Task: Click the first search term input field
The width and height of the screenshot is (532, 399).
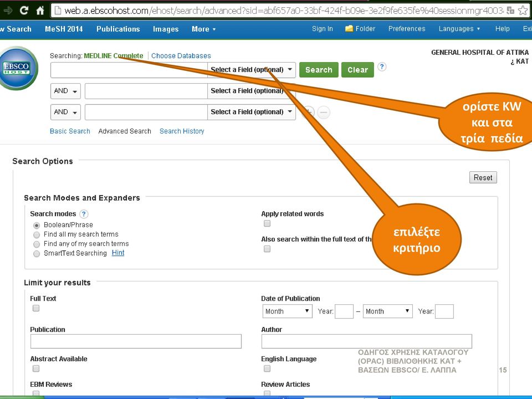Action: pos(129,70)
